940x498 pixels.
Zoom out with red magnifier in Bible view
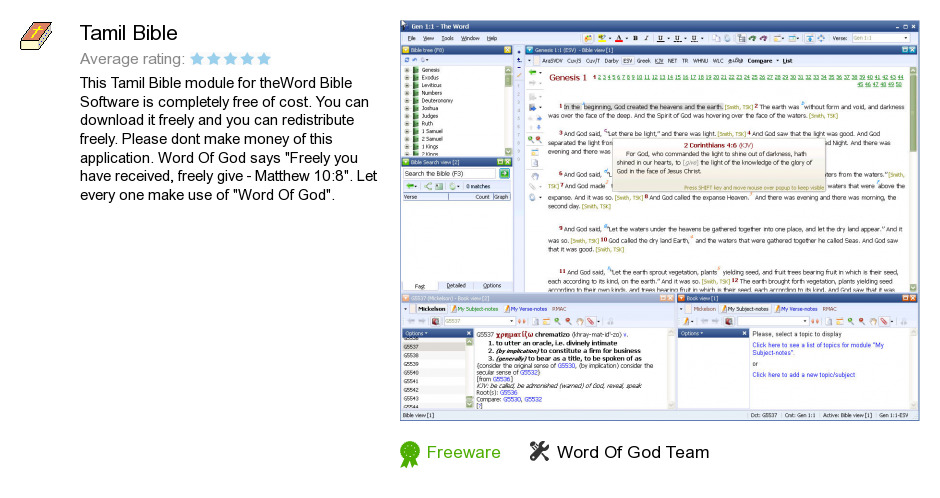[x=538, y=139]
